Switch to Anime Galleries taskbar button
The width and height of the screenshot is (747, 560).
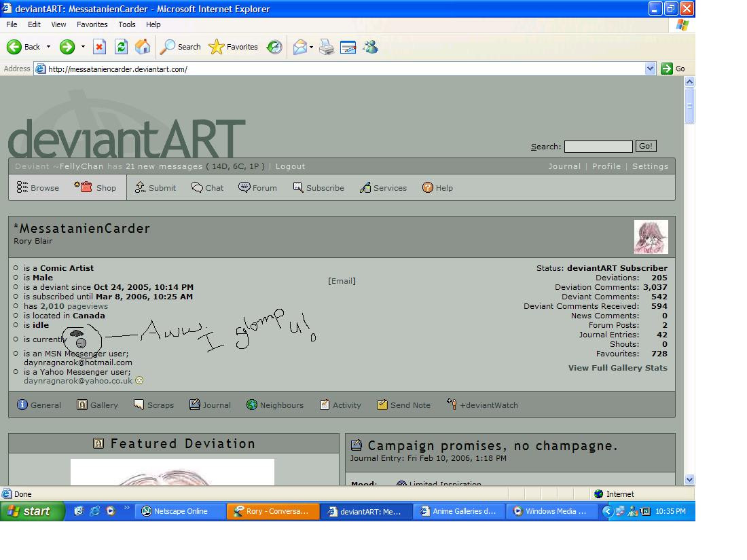[x=458, y=511]
